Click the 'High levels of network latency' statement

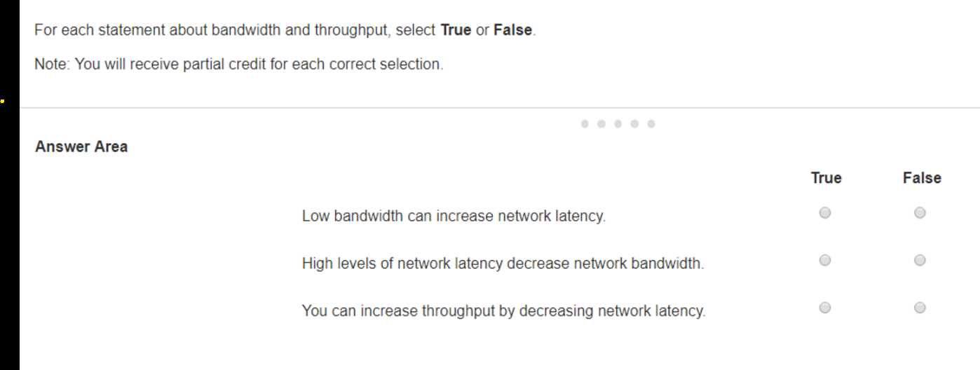(503, 264)
